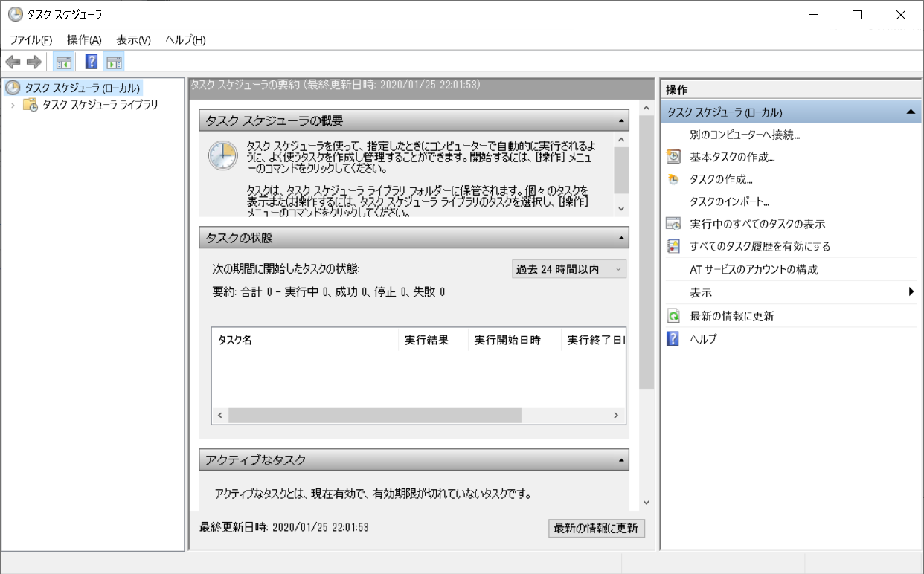The width and height of the screenshot is (924, 574).
Task: Expand タスク スケジューラ ライブラリ in the tree
Action: point(13,105)
